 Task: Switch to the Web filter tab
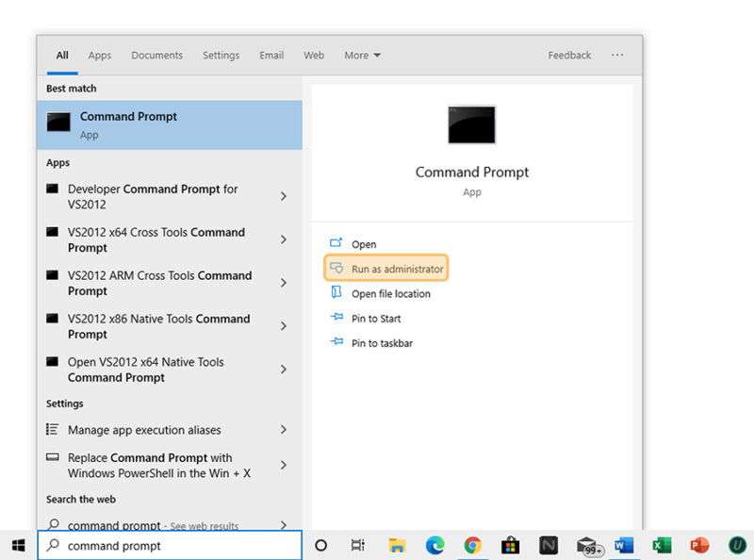(314, 56)
